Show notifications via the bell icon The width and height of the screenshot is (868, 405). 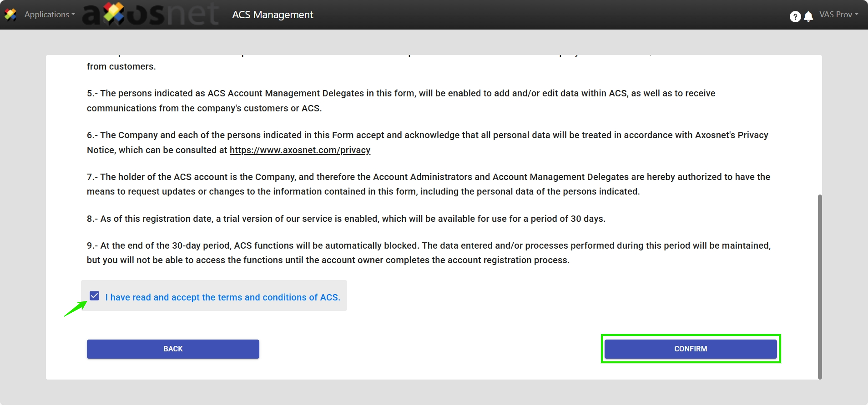click(808, 17)
